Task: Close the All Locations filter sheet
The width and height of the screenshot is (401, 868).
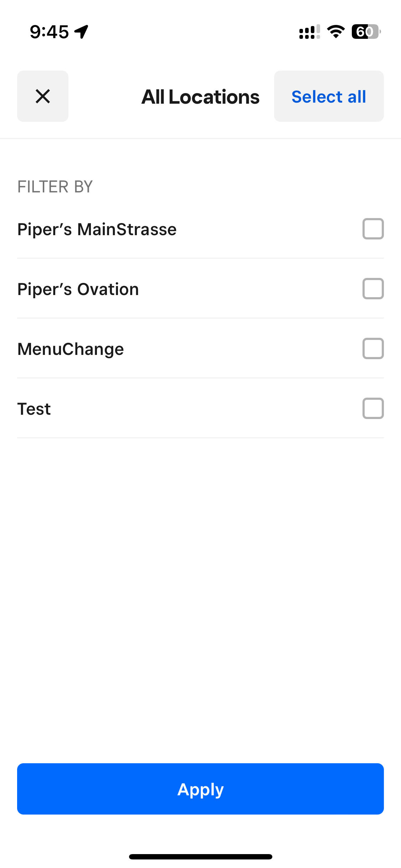Action: [x=43, y=96]
